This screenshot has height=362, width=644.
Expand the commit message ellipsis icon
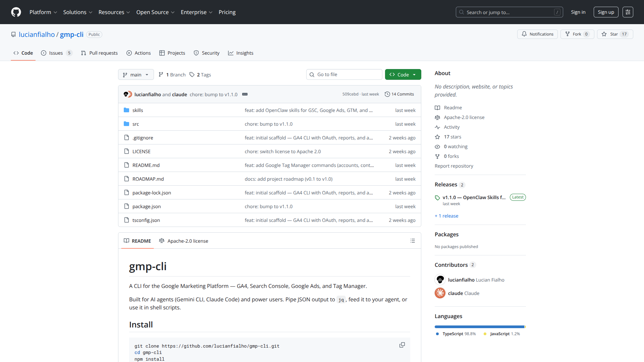(x=245, y=95)
